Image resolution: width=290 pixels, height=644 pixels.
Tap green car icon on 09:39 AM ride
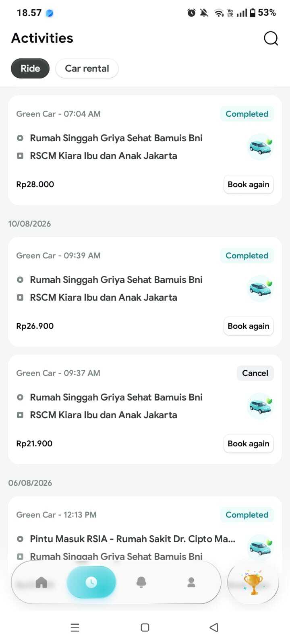point(260,289)
